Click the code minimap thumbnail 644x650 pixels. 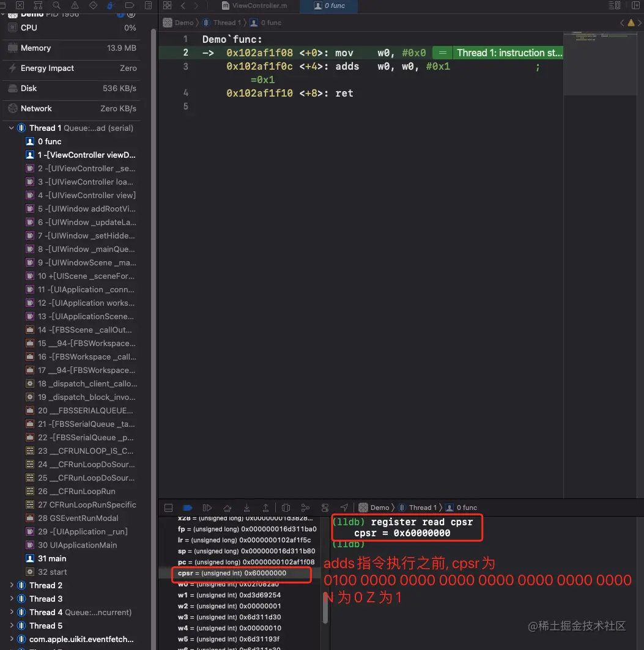pyautogui.click(x=600, y=64)
